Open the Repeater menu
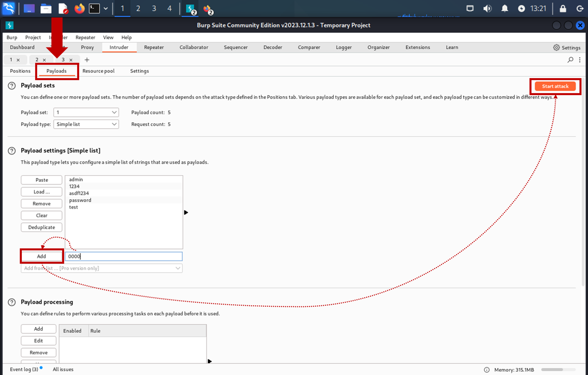588x375 pixels. (85, 37)
